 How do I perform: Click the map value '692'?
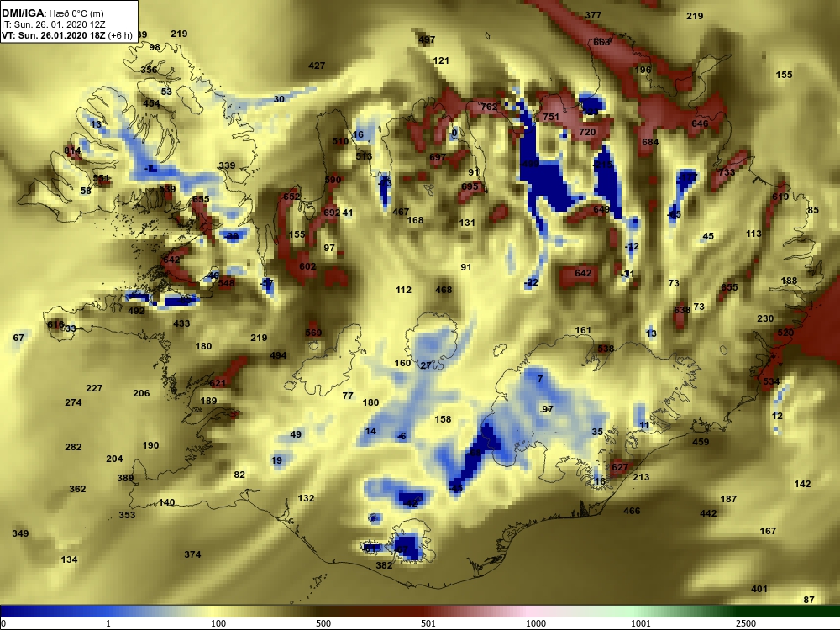coord(332,213)
